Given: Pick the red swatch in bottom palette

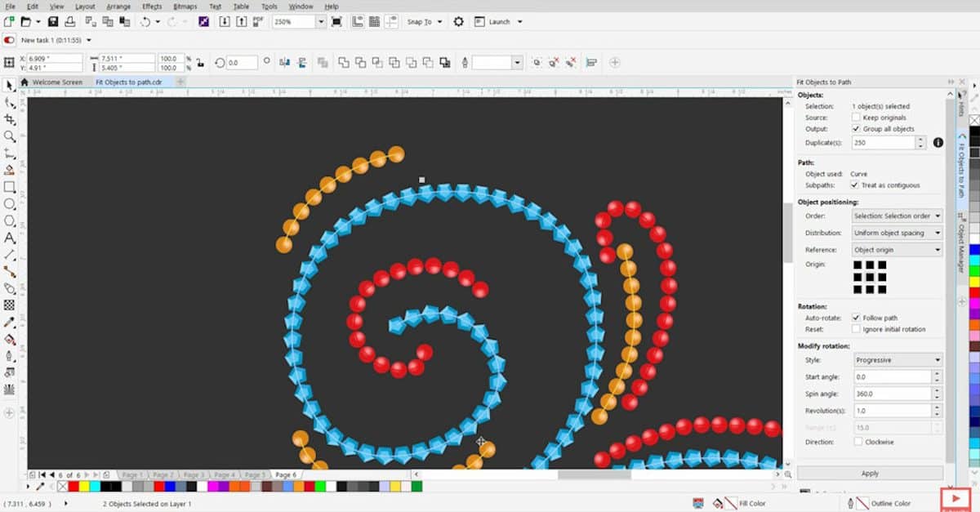Looking at the screenshot, I should tap(74, 487).
